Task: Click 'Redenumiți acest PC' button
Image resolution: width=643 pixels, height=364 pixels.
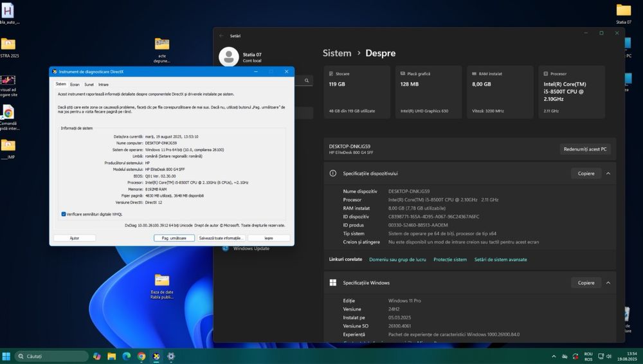Action: coord(585,149)
